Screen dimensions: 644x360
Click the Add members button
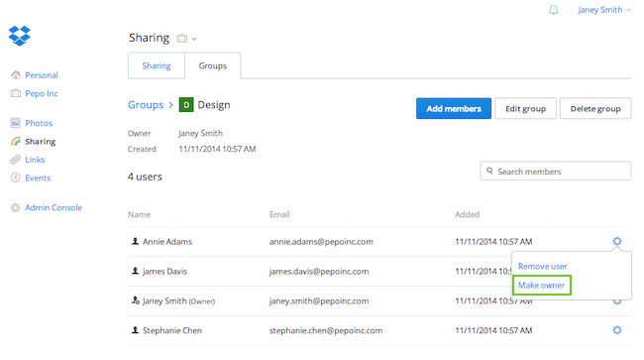coord(454,108)
